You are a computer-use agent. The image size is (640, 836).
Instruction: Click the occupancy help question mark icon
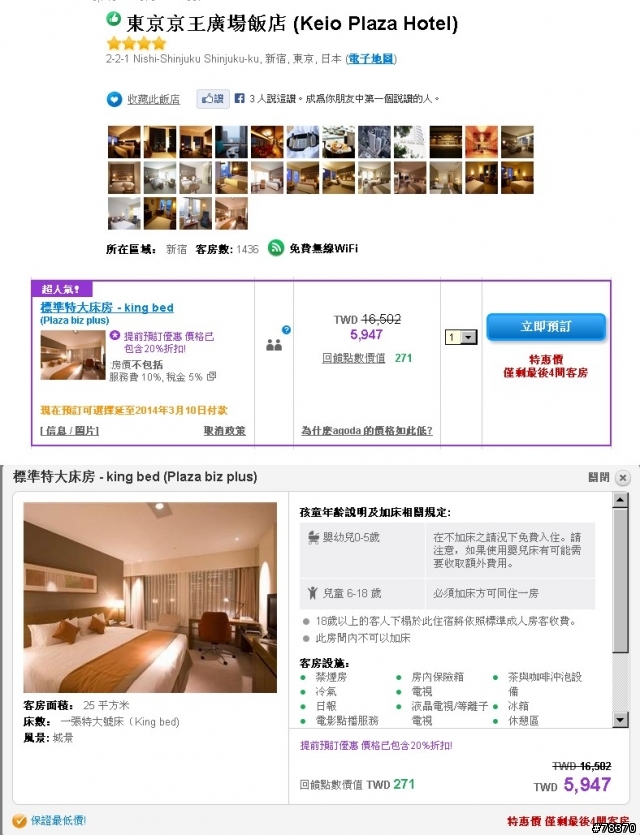(286, 329)
